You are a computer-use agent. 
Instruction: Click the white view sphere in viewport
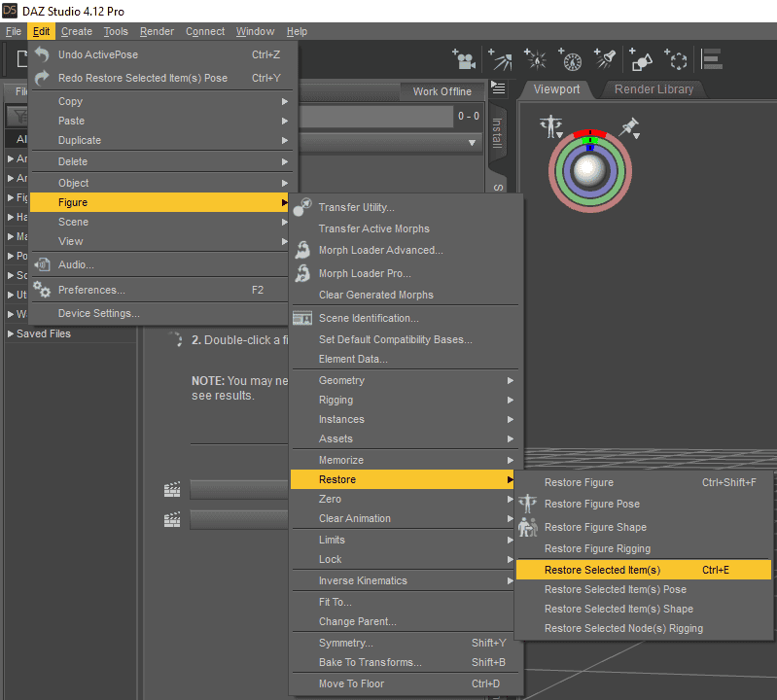pyautogui.click(x=588, y=170)
